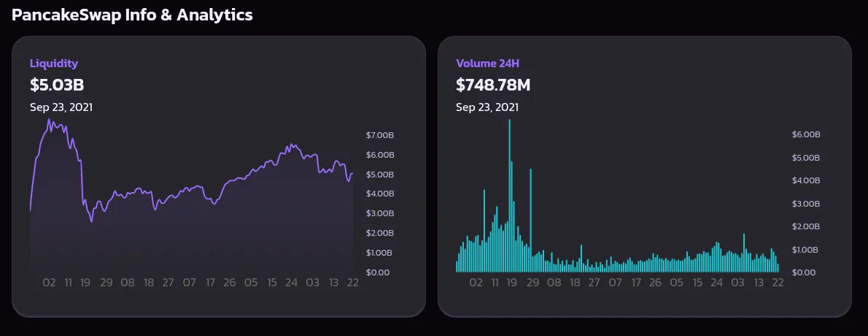
Task: Click the 29 date tick in Volume chart
Action: point(532,282)
